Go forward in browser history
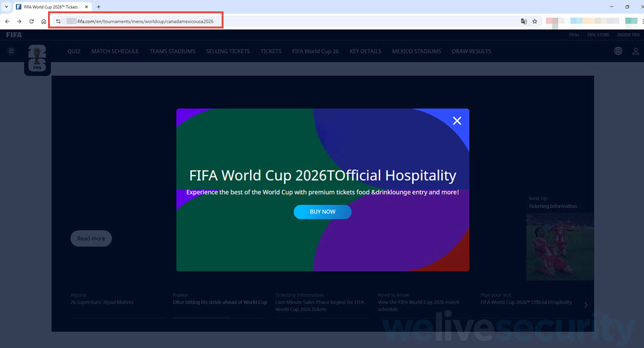This screenshot has width=644, height=348. pos(19,21)
